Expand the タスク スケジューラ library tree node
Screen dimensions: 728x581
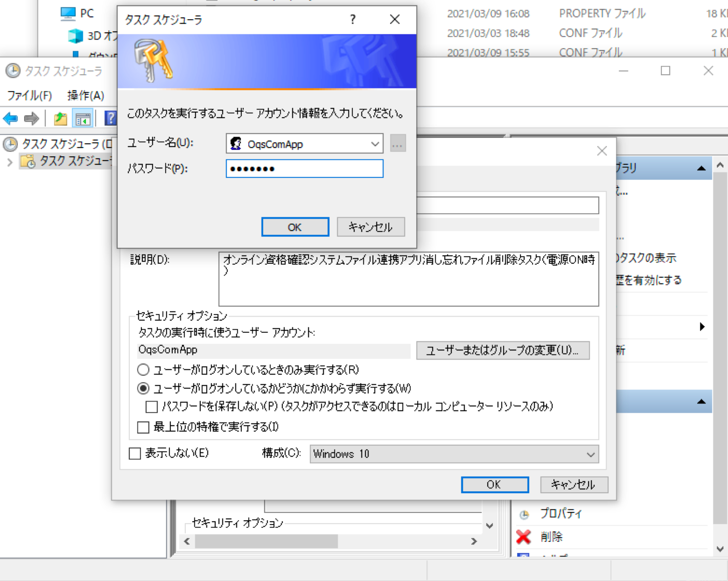point(10,162)
